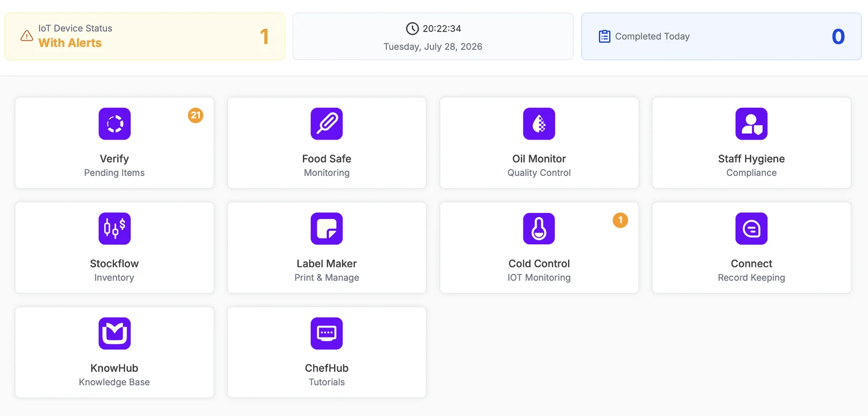Viewport: 868px width, 416px height.
Task: Click the 'With Alerts' status text
Action: (x=70, y=43)
